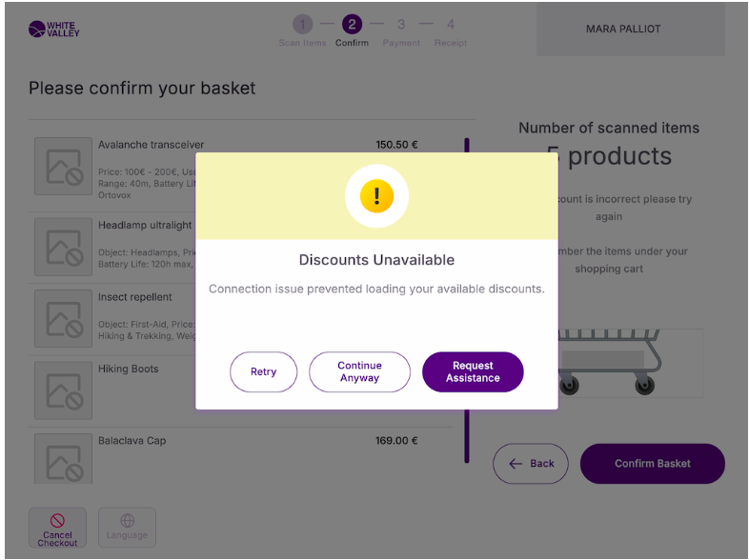Screen dimensions: 749x560
Task: Click the Headlamp ultralight image placeholder
Action: coord(64,247)
